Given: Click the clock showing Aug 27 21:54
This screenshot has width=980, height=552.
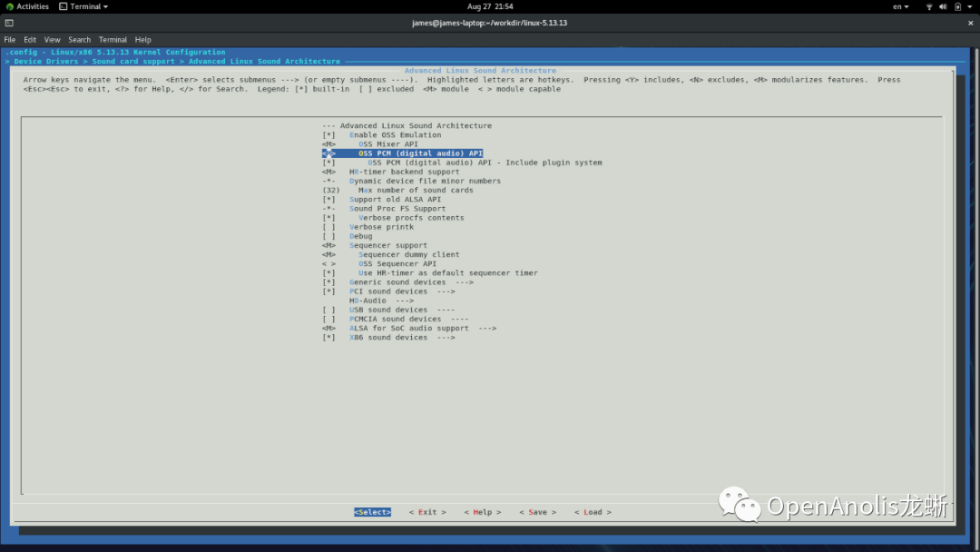Looking at the screenshot, I should click(x=490, y=6).
